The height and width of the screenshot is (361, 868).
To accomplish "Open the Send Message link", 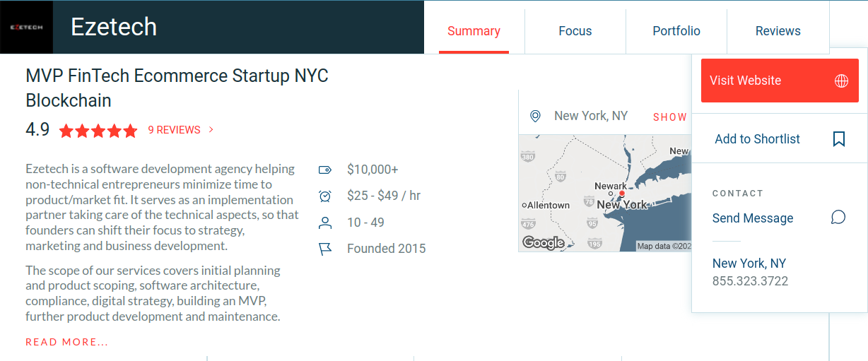I will tap(752, 218).
